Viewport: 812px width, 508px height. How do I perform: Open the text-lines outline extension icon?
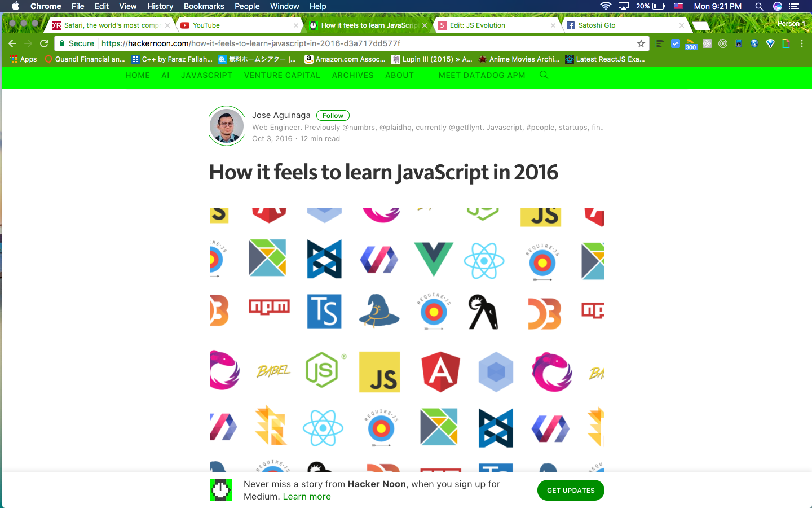[x=660, y=43]
